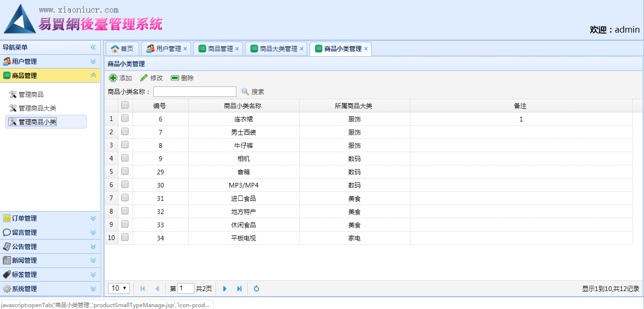Click the refresh table icon

(256, 289)
